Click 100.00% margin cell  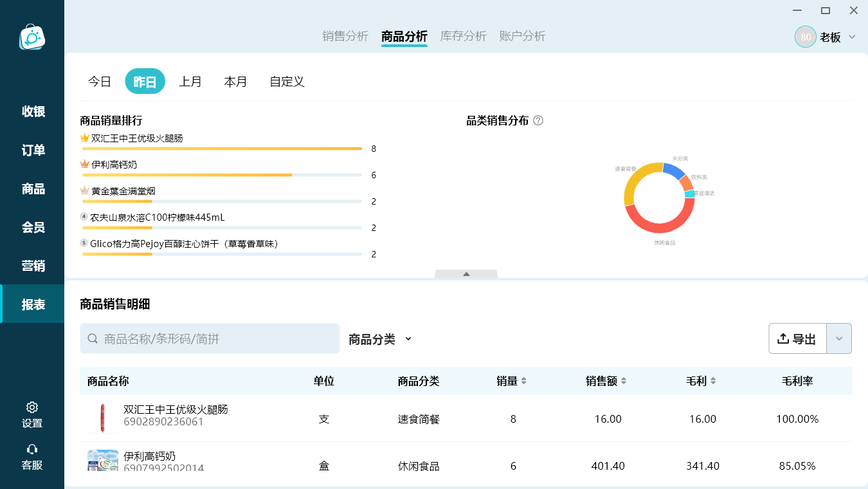(797, 419)
